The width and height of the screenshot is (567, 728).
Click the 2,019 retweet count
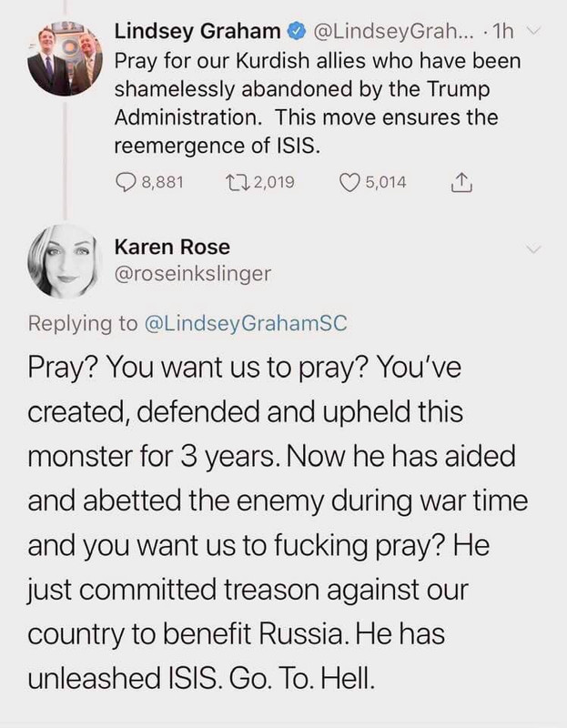tap(274, 182)
